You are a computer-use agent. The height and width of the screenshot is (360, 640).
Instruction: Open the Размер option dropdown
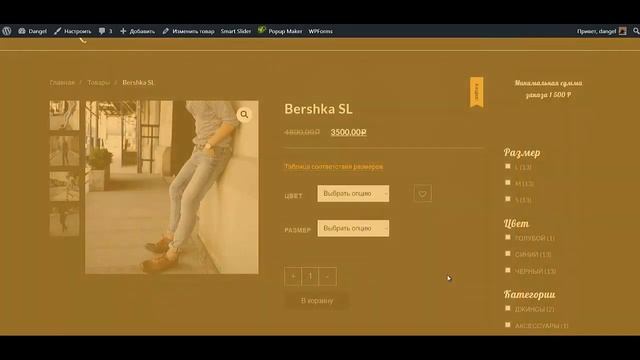pos(353,228)
